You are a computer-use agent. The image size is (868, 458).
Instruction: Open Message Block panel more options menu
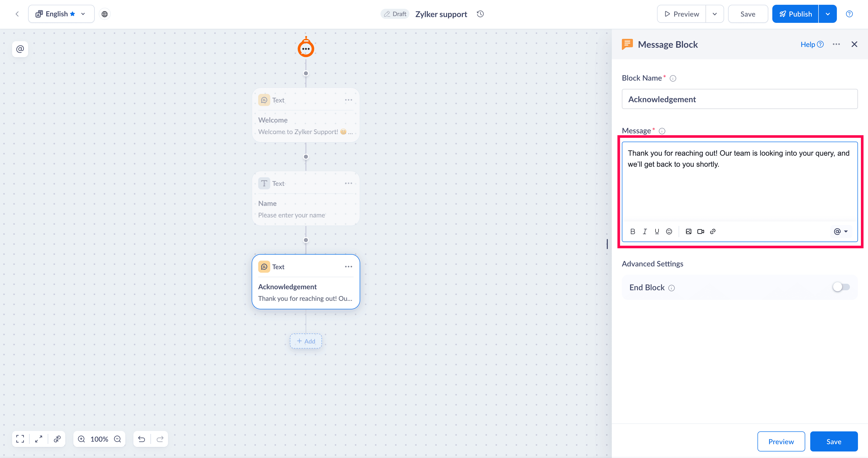pos(836,44)
